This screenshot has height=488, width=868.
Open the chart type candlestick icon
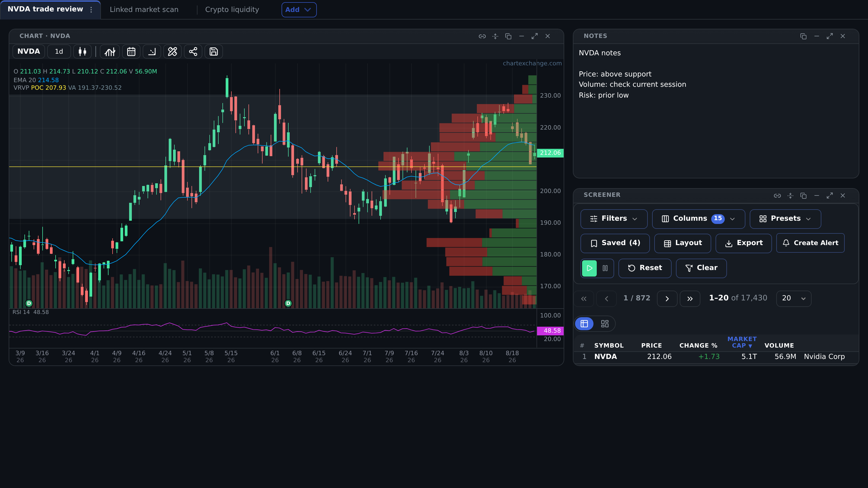pos(82,52)
